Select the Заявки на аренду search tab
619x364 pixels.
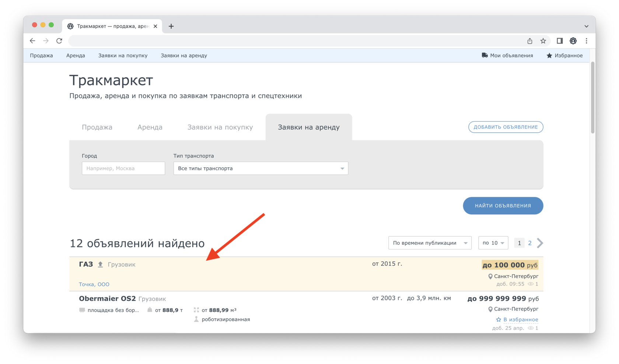[309, 127]
